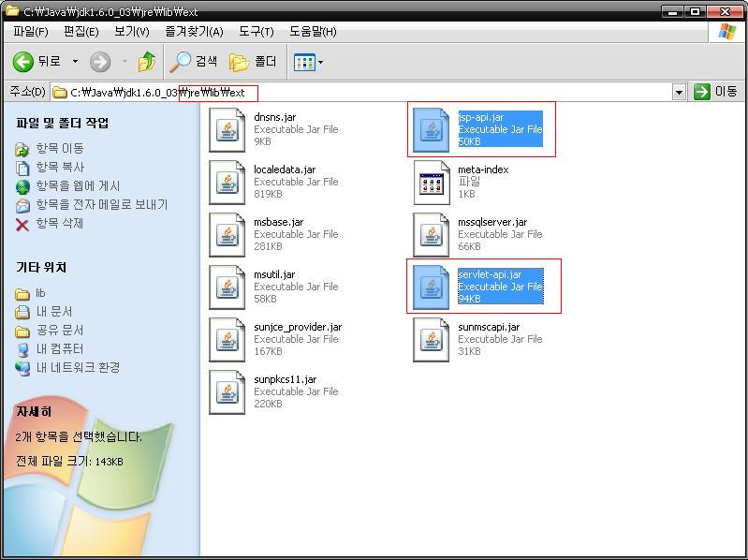The height and width of the screenshot is (560, 748).
Task: Click the globe publish-to-web icon
Action: (x=22, y=187)
